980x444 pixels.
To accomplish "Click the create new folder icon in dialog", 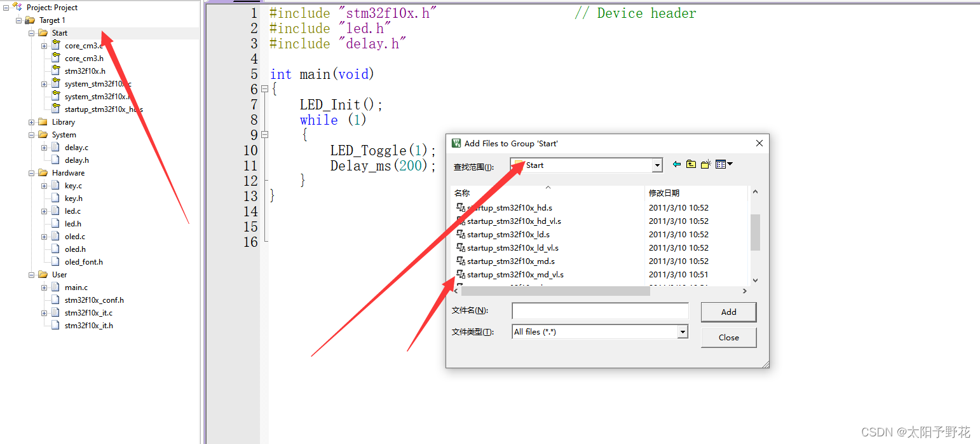I will point(705,164).
